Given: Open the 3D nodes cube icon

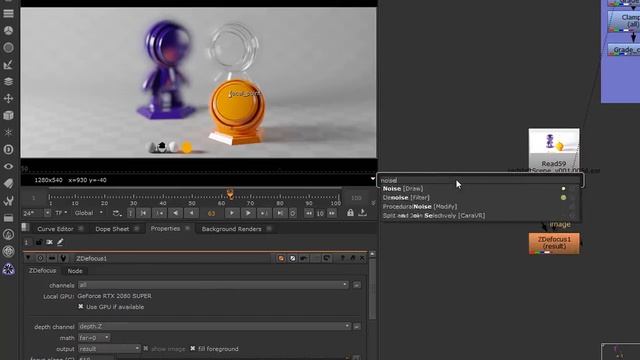Looking at the screenshot, I should pos(8,116).
